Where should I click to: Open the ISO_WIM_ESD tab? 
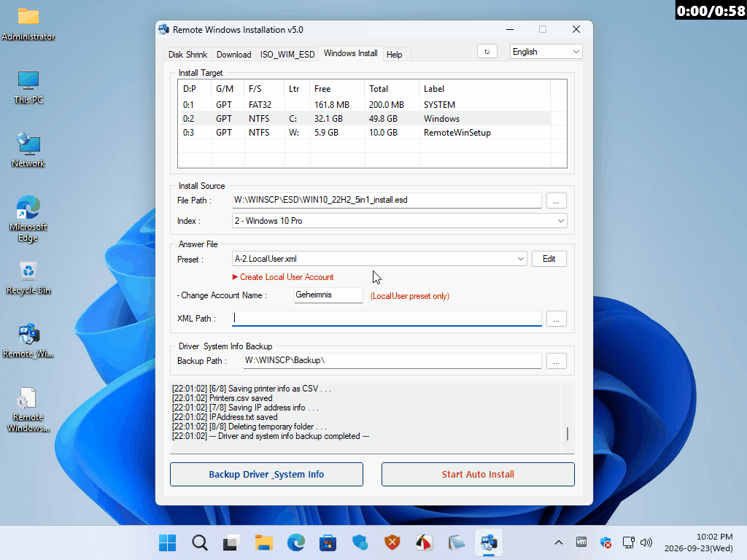click(x=287, y=54)
